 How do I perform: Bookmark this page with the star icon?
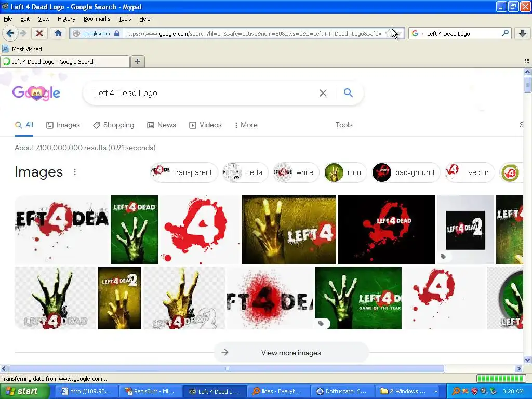pos(388,33)
